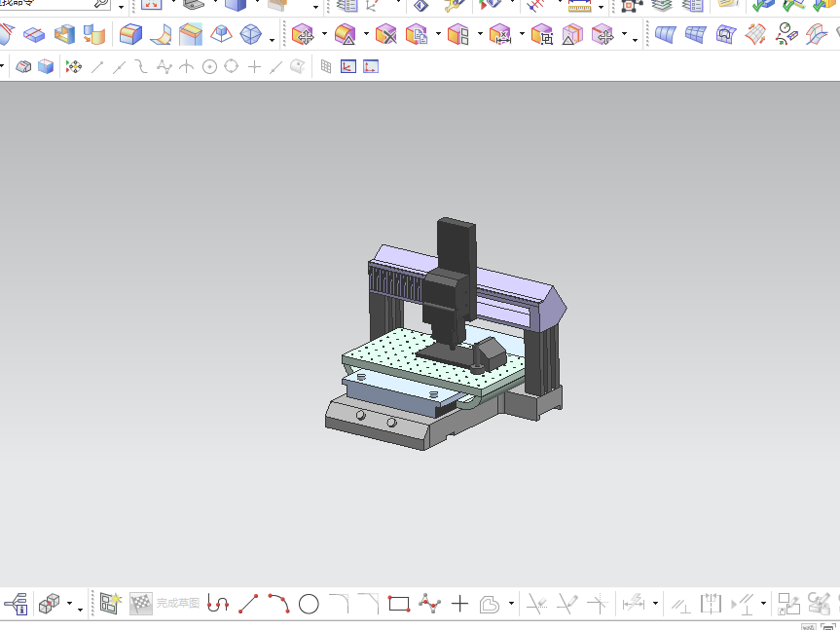Toggle the Arc Center snap option
840x630 pixels.
click(x=209, y=67)
